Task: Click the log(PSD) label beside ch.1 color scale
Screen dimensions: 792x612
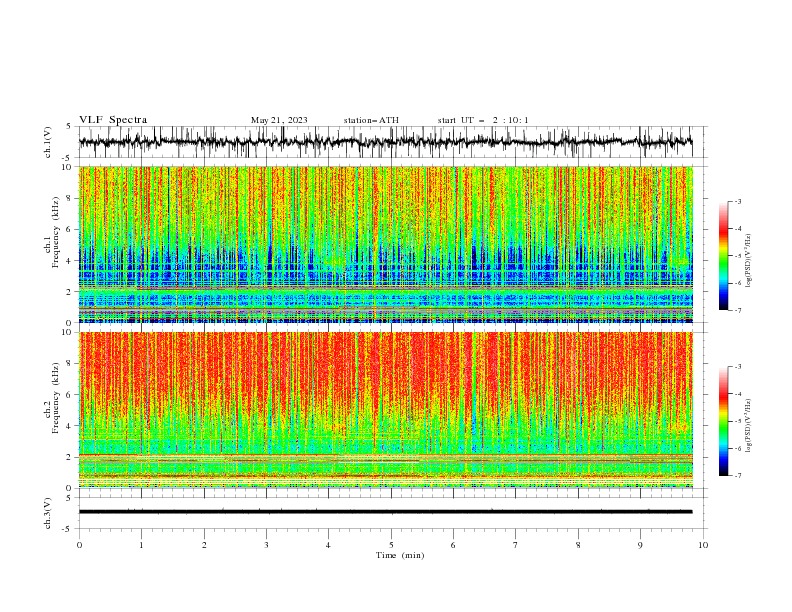Action: (748, 261)
